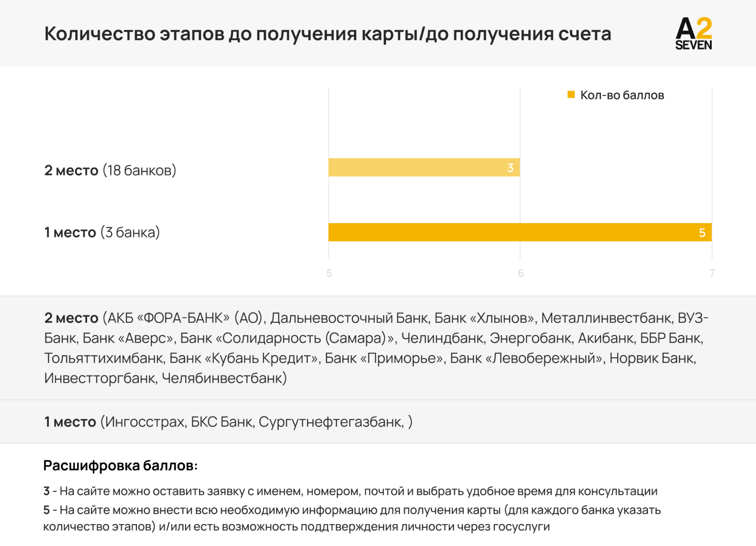
Task: Click the A2 Seven logo
Action: (693, 34)
